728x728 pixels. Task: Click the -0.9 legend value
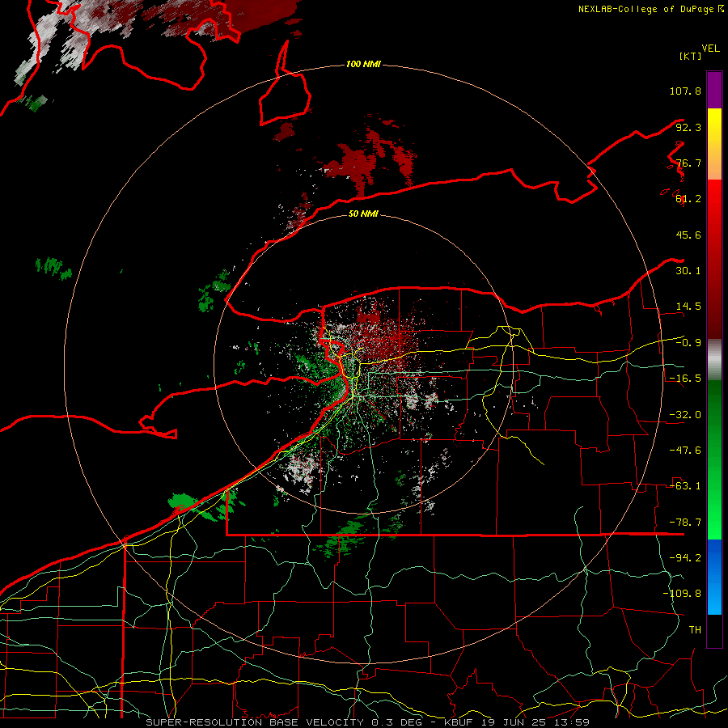point(688,343)
